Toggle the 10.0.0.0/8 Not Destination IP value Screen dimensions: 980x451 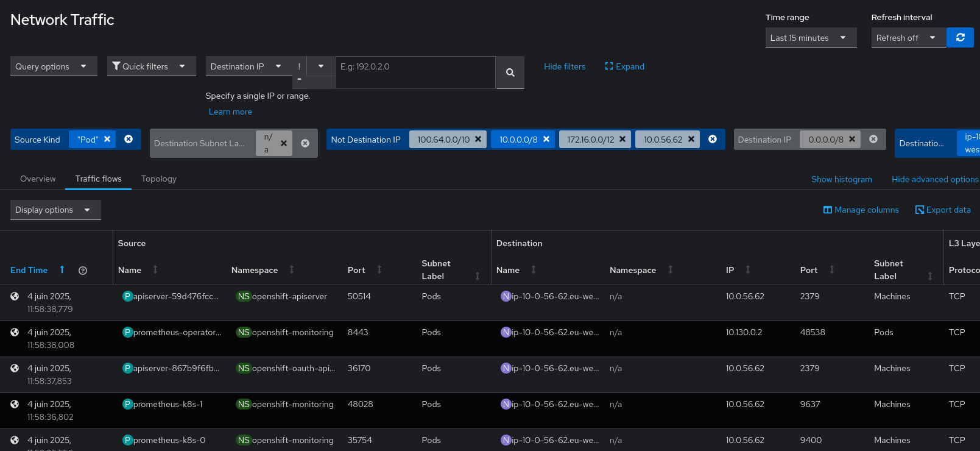point(518,140)
